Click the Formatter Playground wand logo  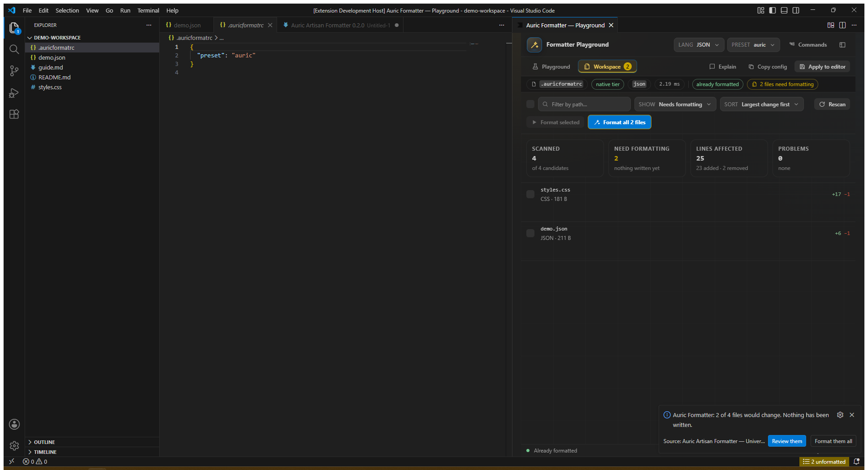point(534,45)
